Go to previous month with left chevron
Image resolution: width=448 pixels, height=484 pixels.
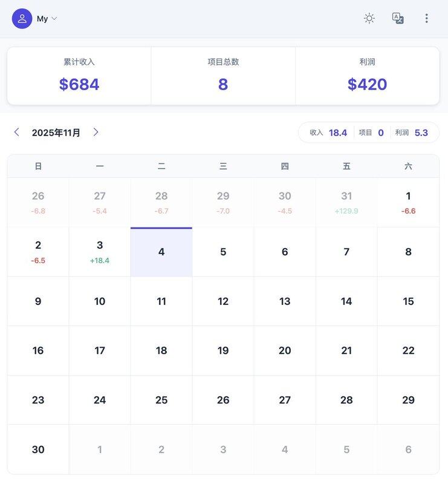(x=17, y=132)
